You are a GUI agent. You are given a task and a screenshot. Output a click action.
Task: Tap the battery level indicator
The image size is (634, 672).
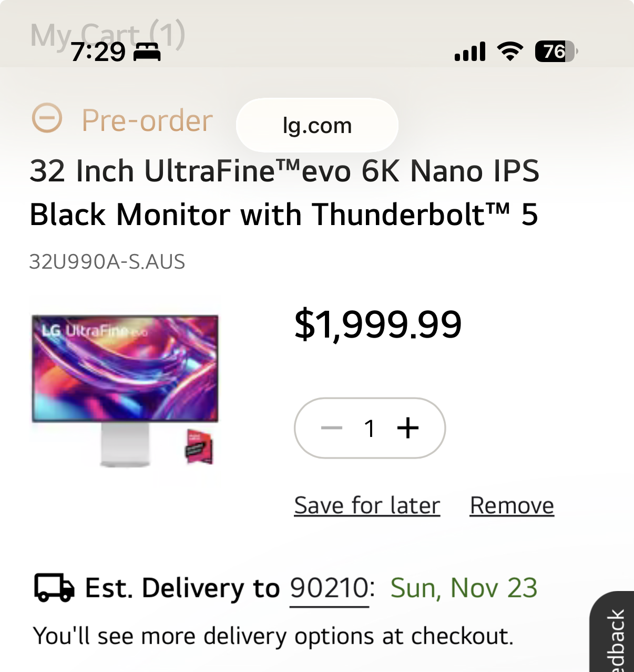coord(556,51)
